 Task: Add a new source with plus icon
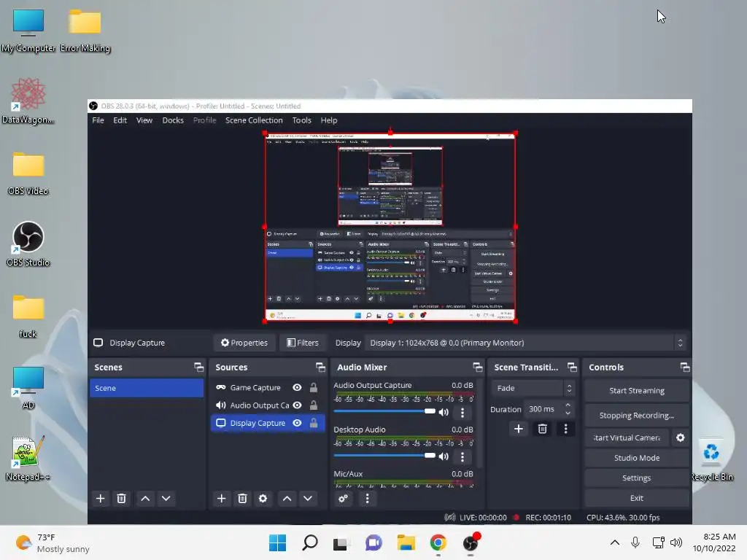click(x=221, y=499)
